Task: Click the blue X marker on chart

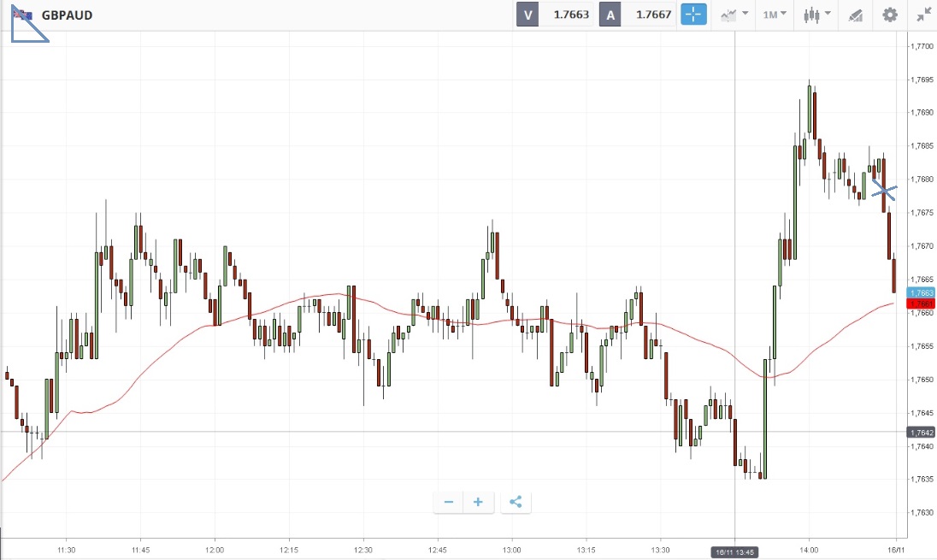Action: coord(885,192)
